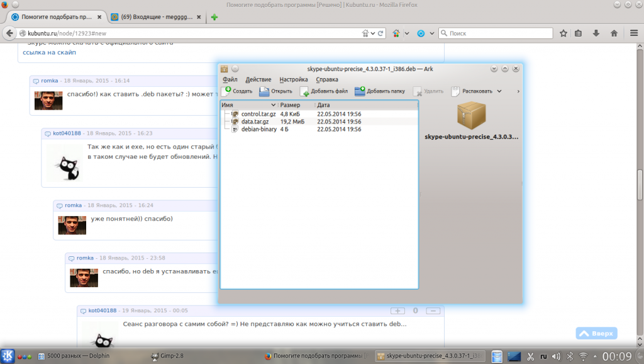644x364 pixels.
Task: Open romka's profile link on the 23:58 comment
Action: [x=85, y=258]
